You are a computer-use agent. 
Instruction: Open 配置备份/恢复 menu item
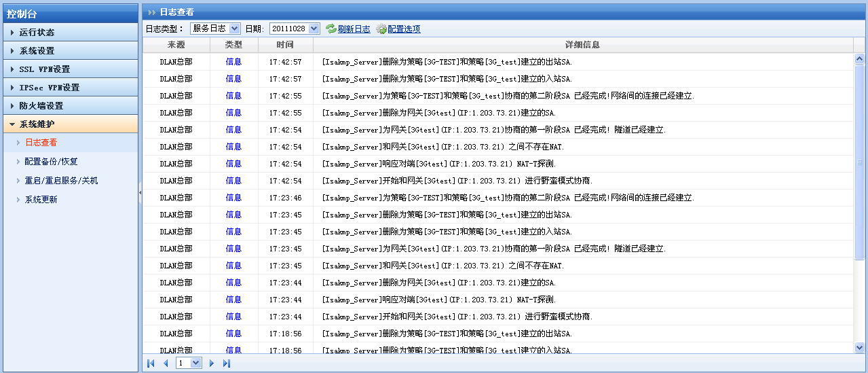[51, 162]
